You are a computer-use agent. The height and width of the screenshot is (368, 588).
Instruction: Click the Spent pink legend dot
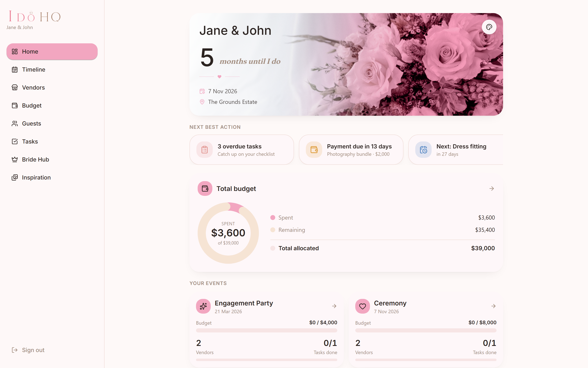(273, 218)
